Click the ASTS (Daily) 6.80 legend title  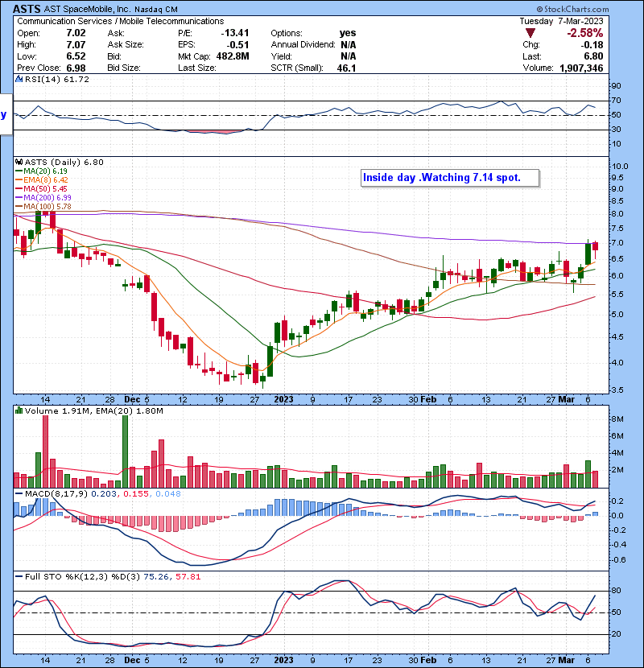point(64,163)
